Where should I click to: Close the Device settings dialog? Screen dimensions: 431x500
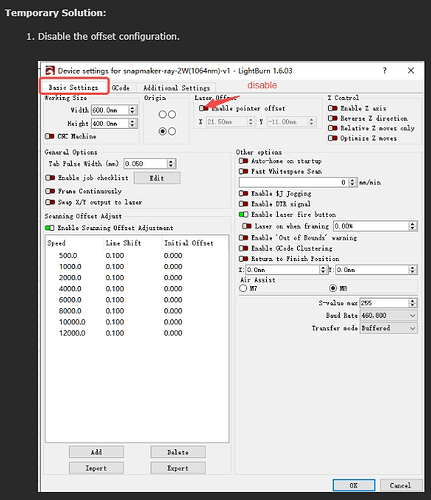(x=411, y=70)
